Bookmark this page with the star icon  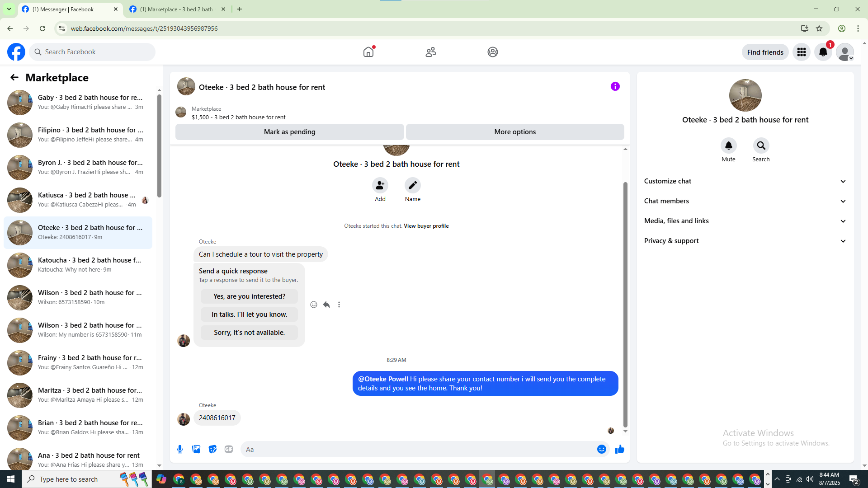click(819, 28)
